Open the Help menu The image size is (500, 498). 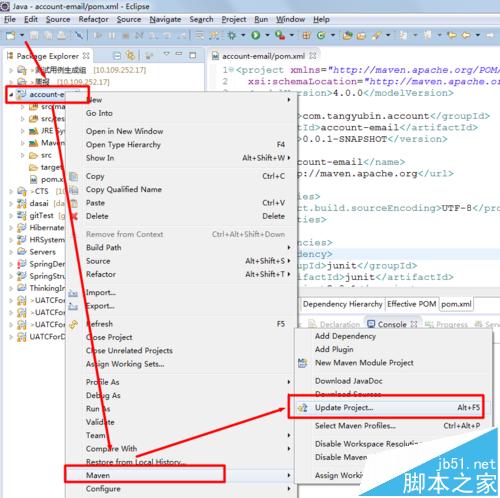tap(321, 19)
